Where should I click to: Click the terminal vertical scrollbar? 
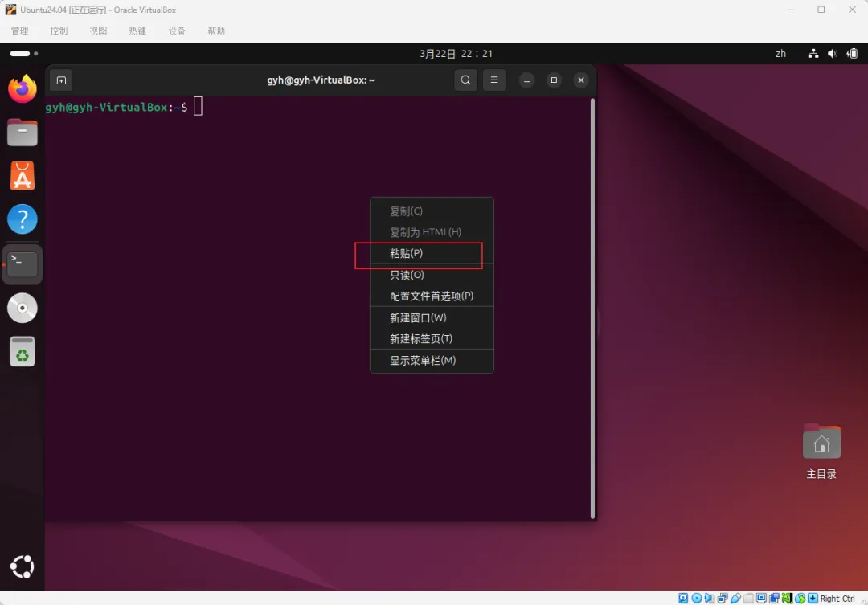point(592,309)
